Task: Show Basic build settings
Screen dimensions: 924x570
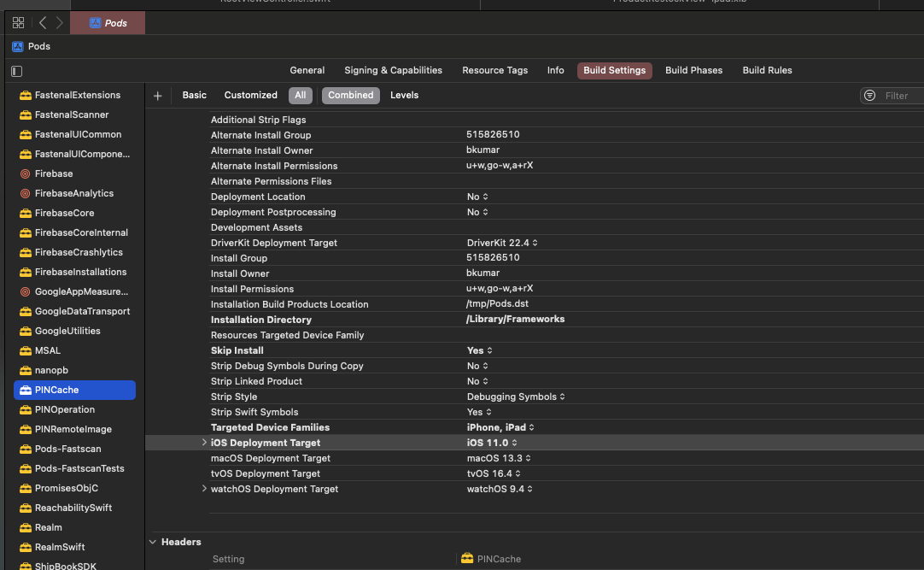Action: tap(195, 95)
